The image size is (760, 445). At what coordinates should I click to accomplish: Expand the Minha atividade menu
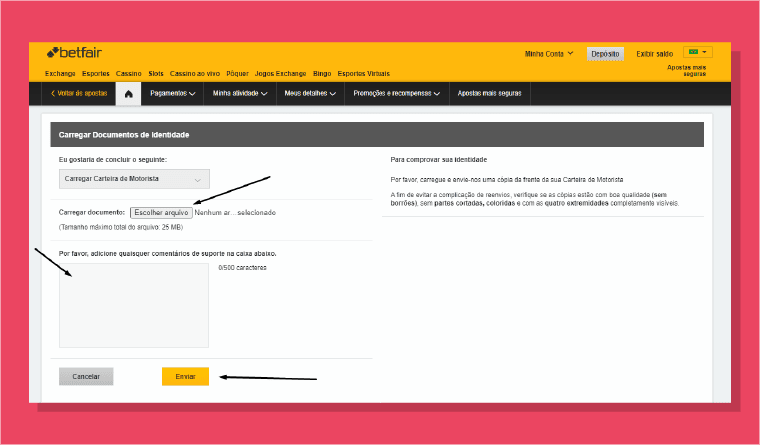(x=240, y=93)
